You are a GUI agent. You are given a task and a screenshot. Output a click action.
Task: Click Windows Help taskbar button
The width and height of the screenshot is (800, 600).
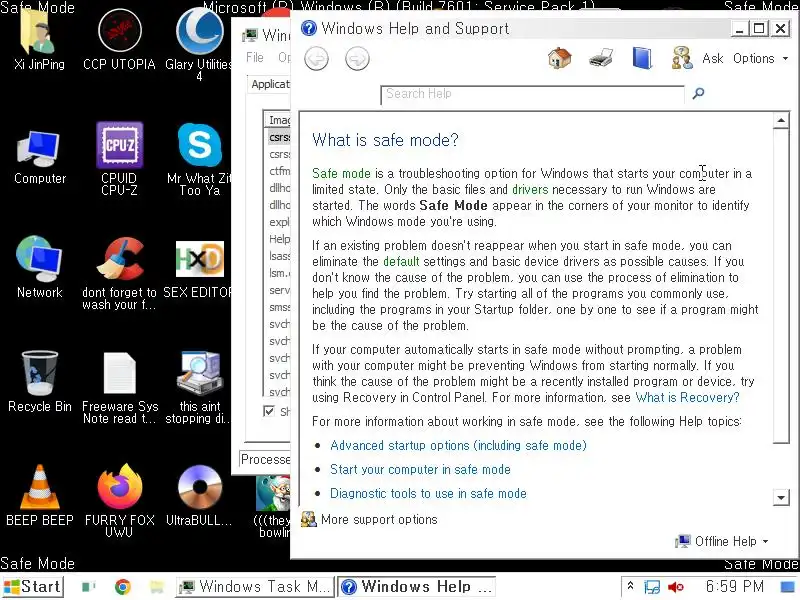(417, 587)
